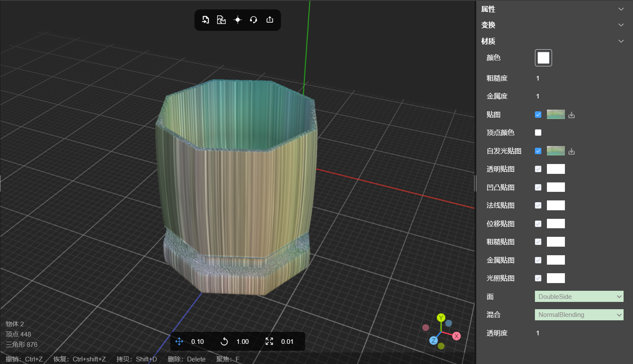Toggle the 法线贴图 checkbox
The width and height of the screenshot is (633, 364).
coord(538,206)
